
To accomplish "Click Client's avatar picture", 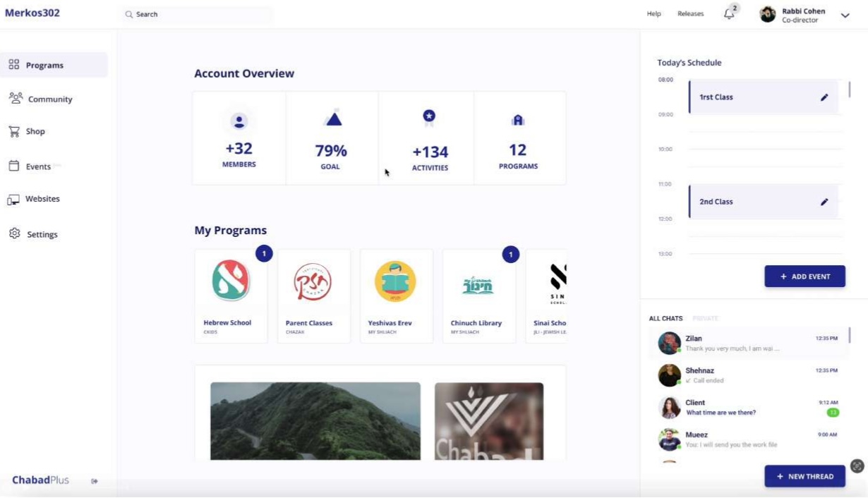I will click(x=669, y=408).
